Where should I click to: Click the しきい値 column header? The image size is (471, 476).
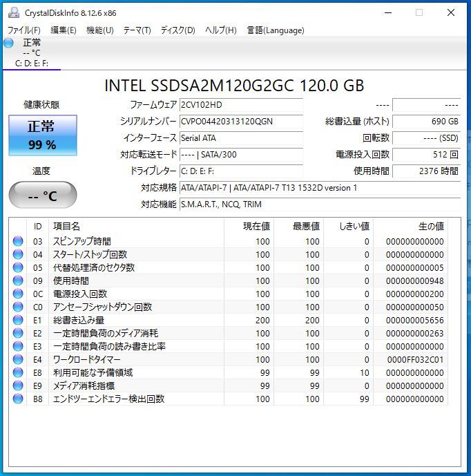pyautogui.click(x=348, y=226)
